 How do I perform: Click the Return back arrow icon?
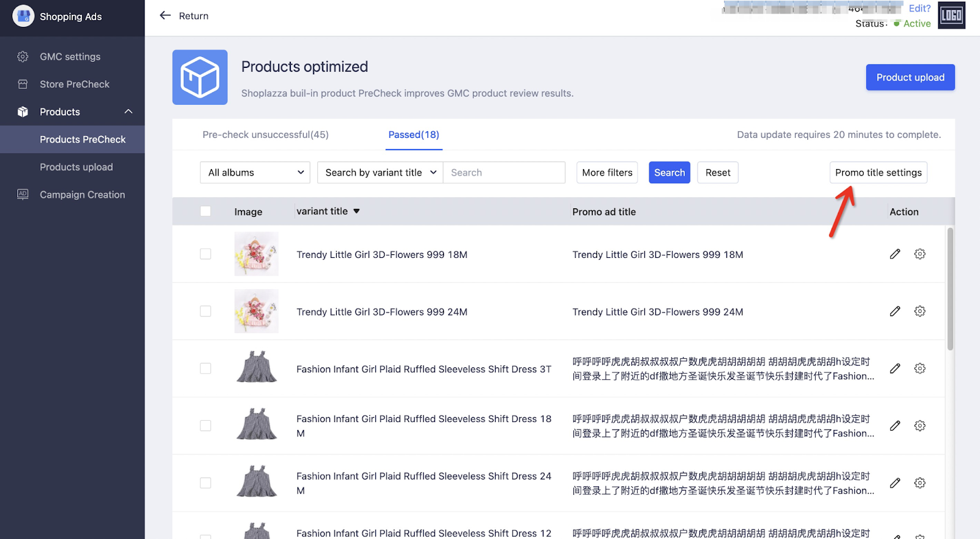[x=165, y=15]
